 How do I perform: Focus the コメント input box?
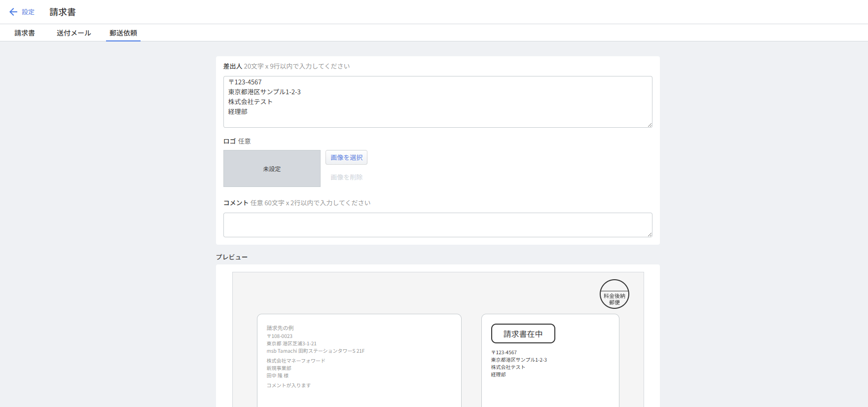pyautogui.click(x=437, y=225)
